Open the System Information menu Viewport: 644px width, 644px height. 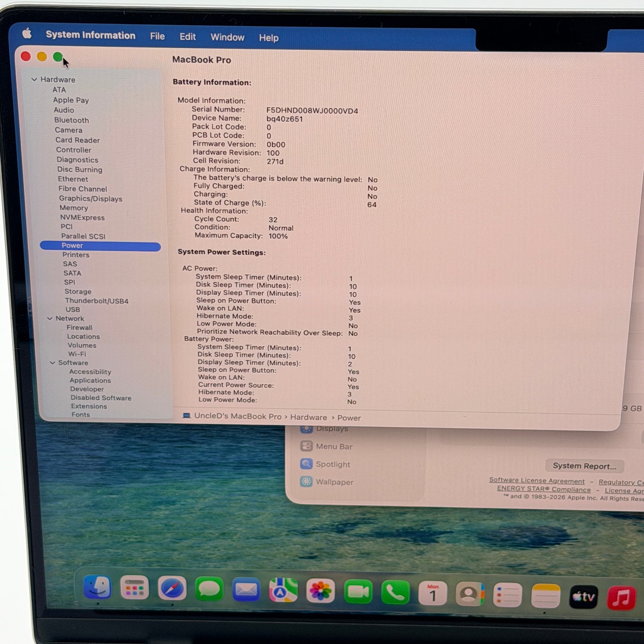pyautogui.click(x=90, y=35)
